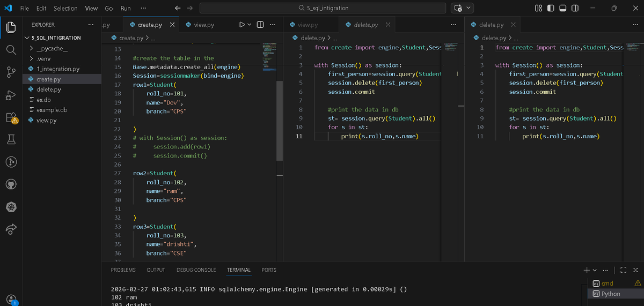
Task: Switch to the OUTPUT tab
Action: [x=156, y=270]
